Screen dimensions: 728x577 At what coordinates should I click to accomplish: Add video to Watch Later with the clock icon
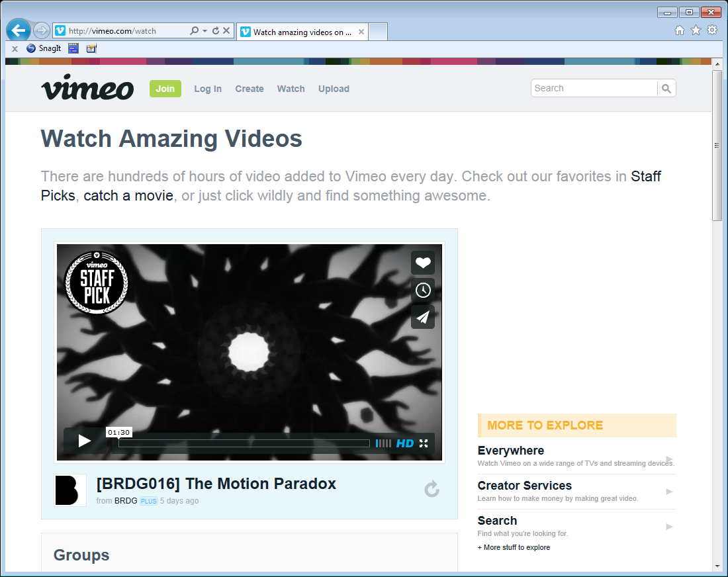(423, 290)
